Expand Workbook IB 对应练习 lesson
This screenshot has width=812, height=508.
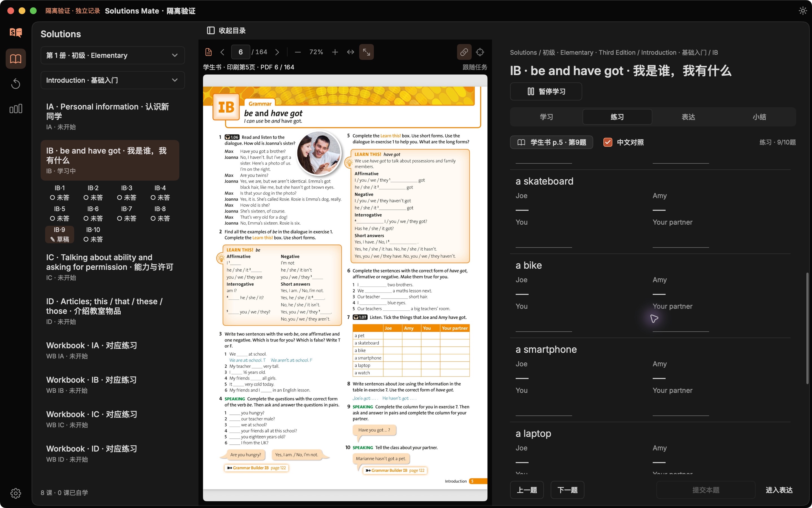pyautogui.click(x=110, y=385)
